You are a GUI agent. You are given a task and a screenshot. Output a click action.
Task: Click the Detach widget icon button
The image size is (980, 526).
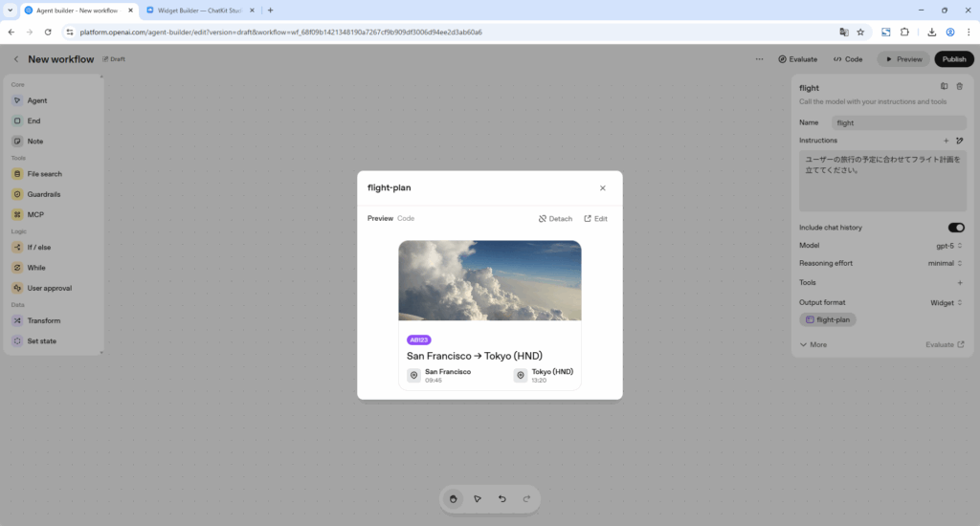point(555,219)
